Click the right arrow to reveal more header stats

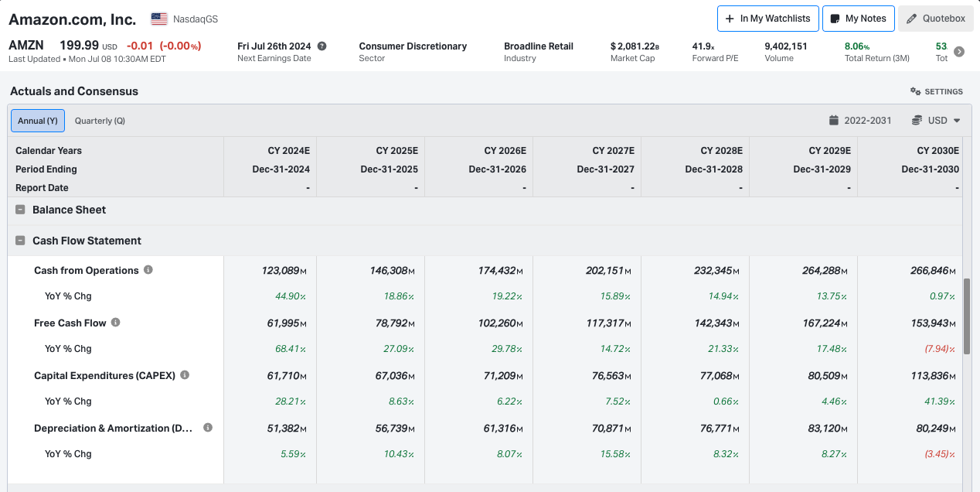959,52
